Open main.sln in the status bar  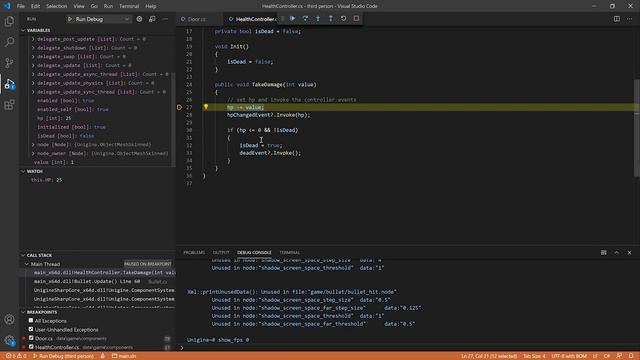pos(124,356)
